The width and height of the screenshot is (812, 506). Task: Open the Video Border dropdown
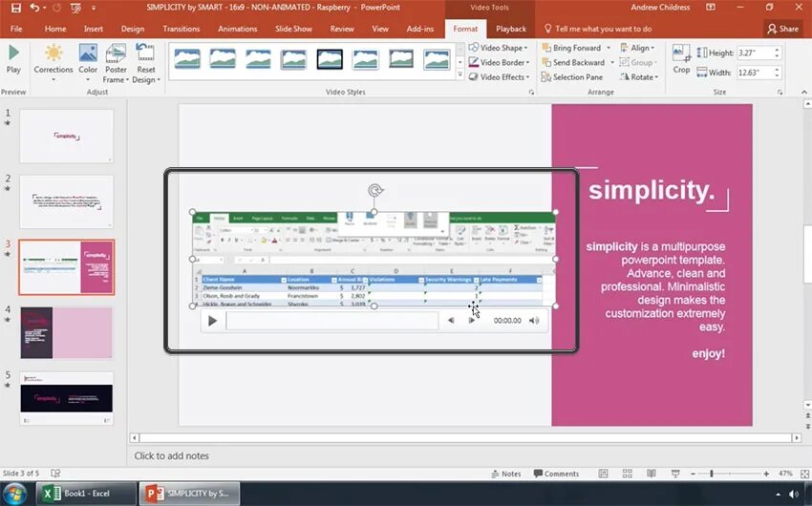[x=500, y=62]
